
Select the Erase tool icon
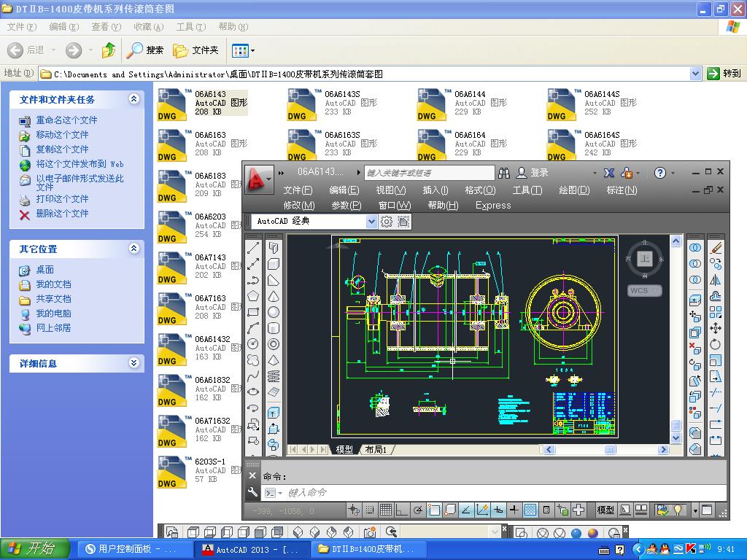[716, 248]
